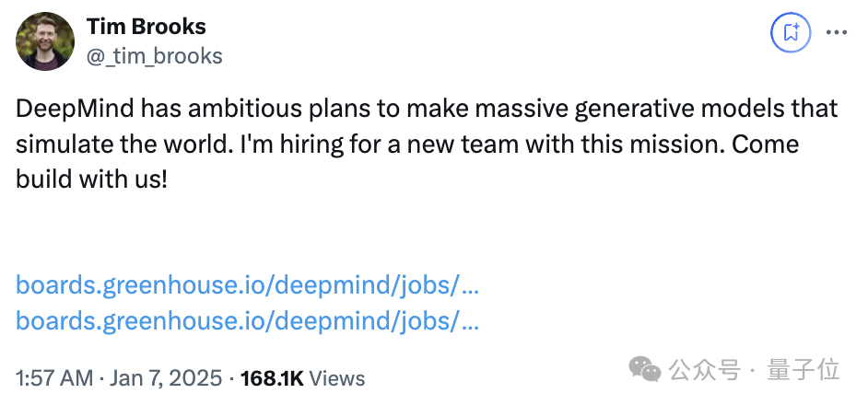
Task: Open the three-dot more options menu
Action: (x=836, y=32)
